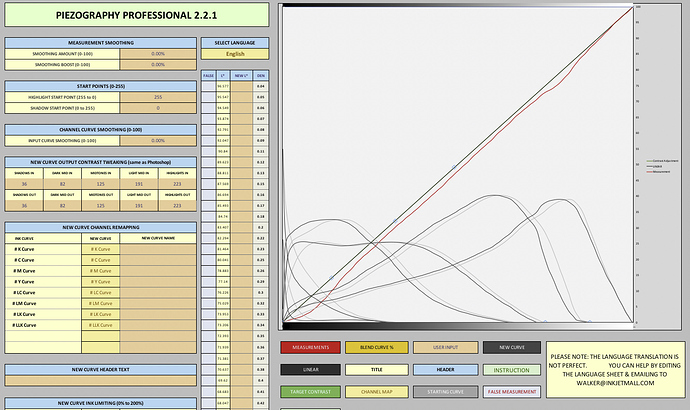
Task: Toggle the FALSE cell beside L* 96.577
Action: tap(209, 86)
